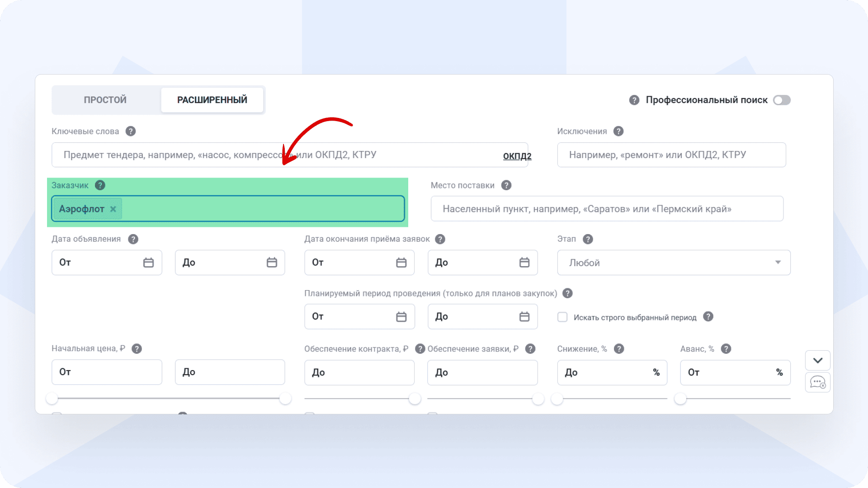This screenshot has height=488, width=868.
Task: Open calendar for Дата объявления От field
Action: 148,263
